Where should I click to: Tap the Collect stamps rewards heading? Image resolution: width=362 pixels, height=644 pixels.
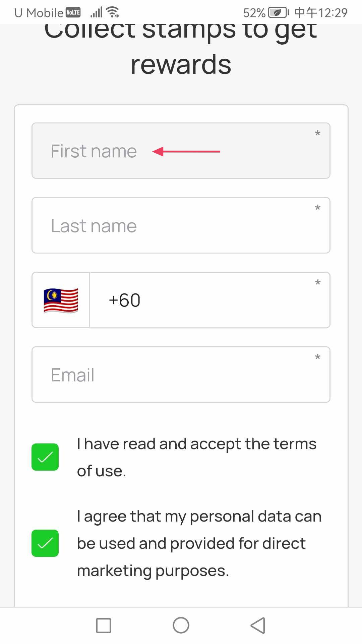(x=181, y=47)
